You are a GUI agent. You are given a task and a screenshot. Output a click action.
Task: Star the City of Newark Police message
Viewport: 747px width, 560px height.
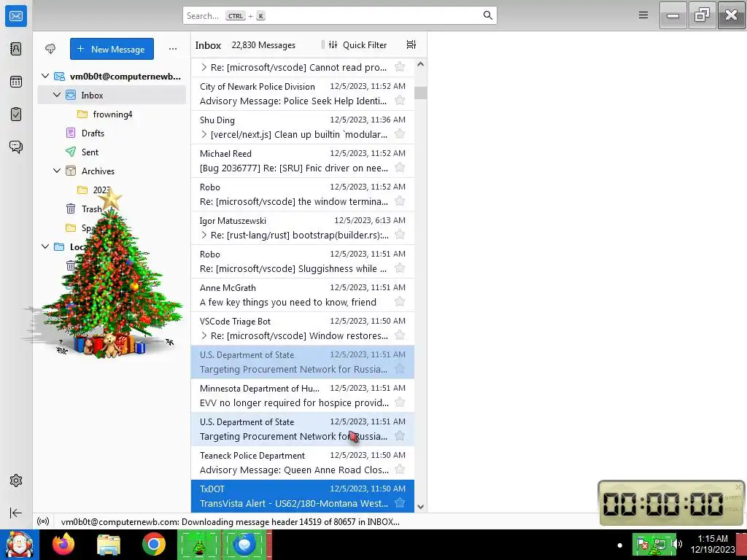tap(400, 101)
